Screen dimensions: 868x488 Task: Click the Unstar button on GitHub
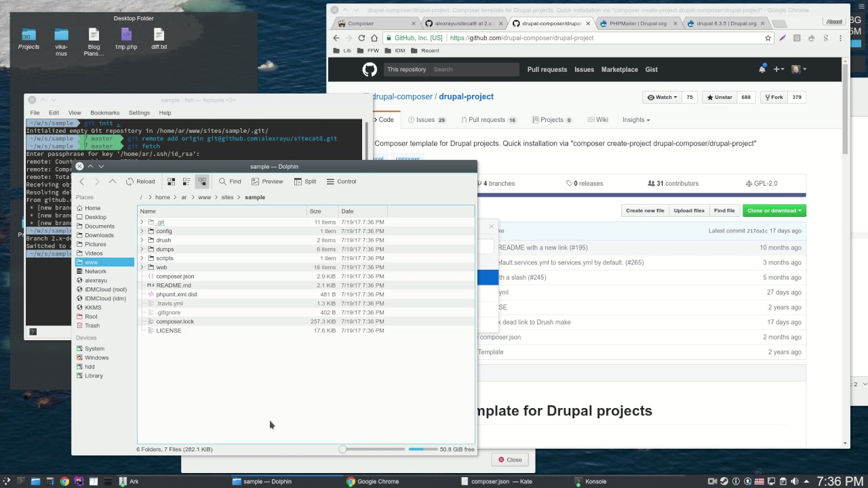[x=719, y=97]
